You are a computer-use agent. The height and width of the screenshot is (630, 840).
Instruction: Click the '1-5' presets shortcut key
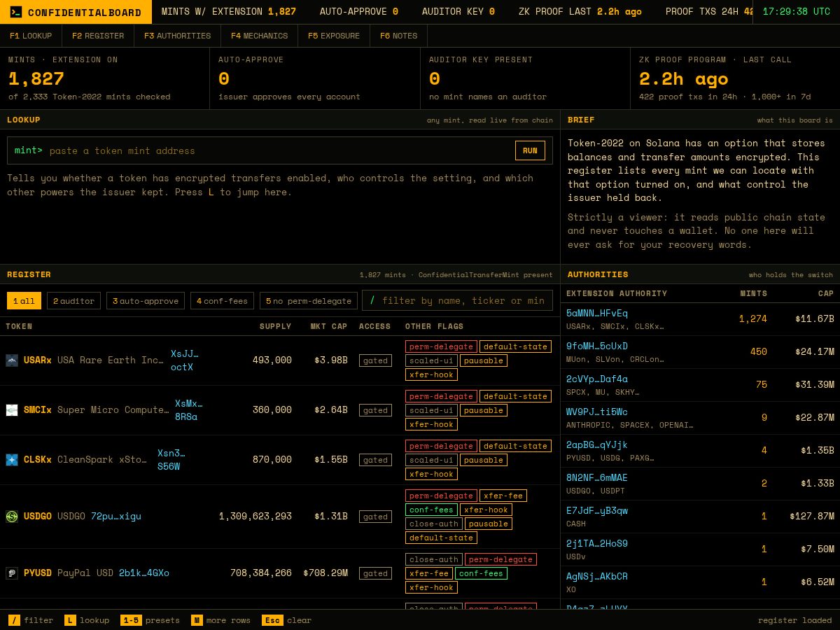[x=131, y=620]
